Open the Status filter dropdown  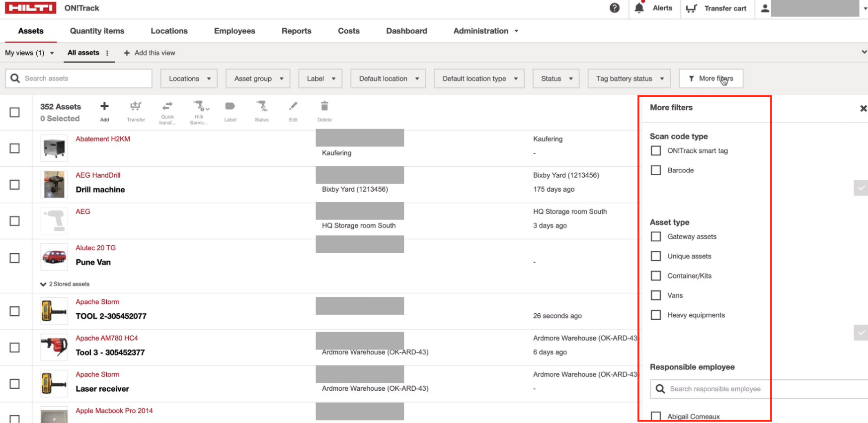coord(556,78)
